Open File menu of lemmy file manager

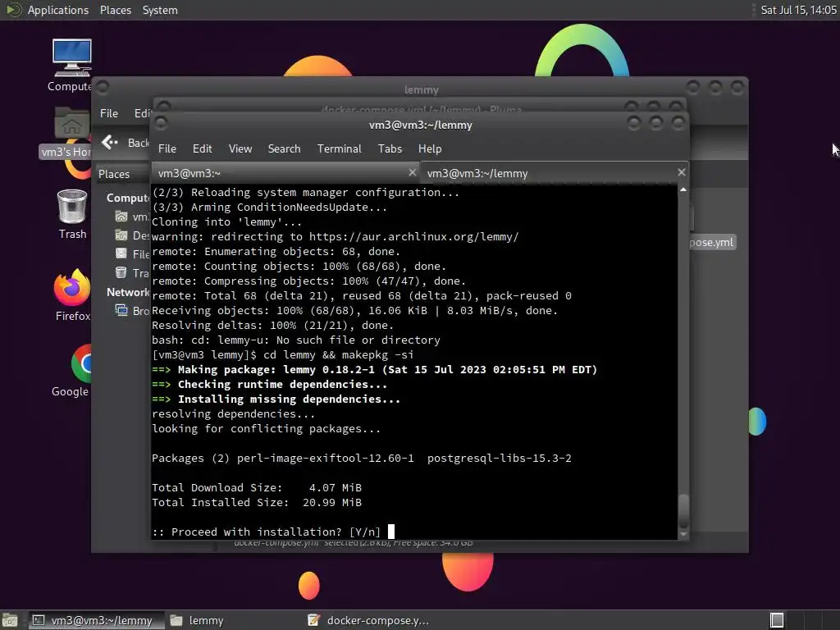(109, 113)
